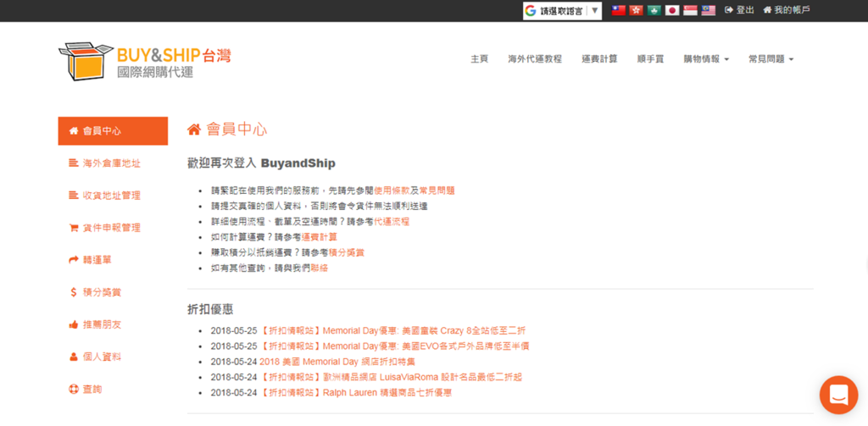Click the Taiwan flag icon

[619, 10]
